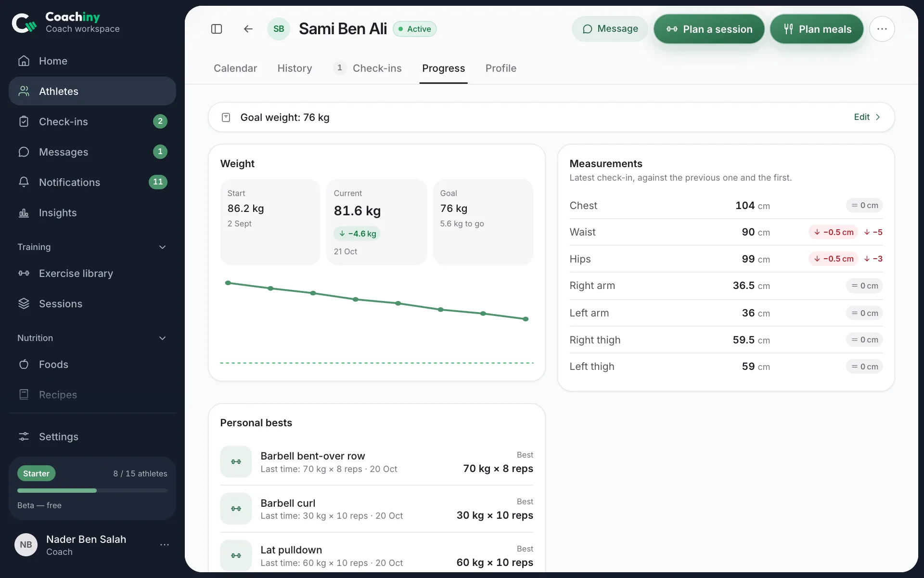Open Messages in the sidebar
The height and width of the screenshot is (578, 924).
[92, 152]
